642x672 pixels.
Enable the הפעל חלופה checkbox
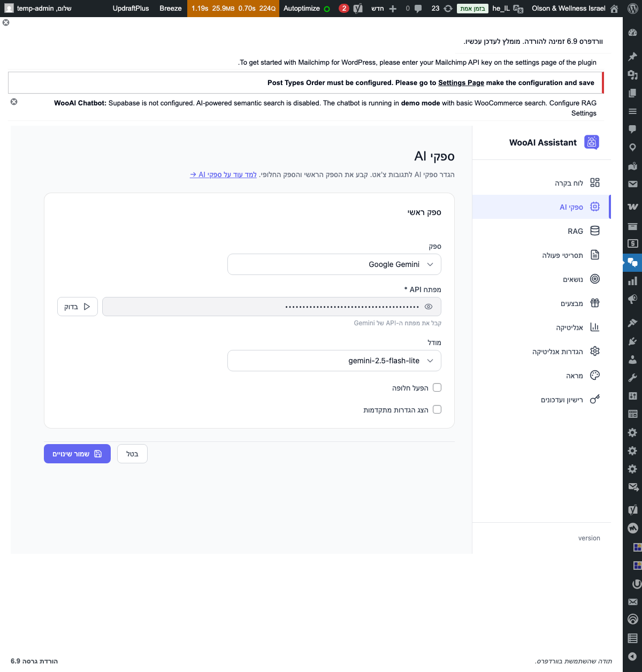pyautogui.click(x=437, y=387)
